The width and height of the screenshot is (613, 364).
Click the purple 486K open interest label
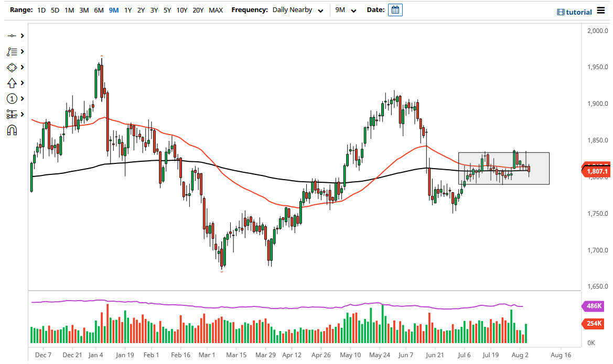[x=594, y=306]
